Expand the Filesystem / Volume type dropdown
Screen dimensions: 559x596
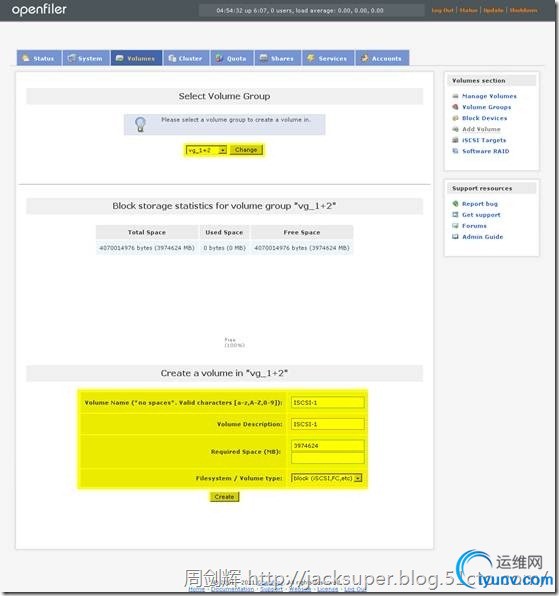(326, 478)
